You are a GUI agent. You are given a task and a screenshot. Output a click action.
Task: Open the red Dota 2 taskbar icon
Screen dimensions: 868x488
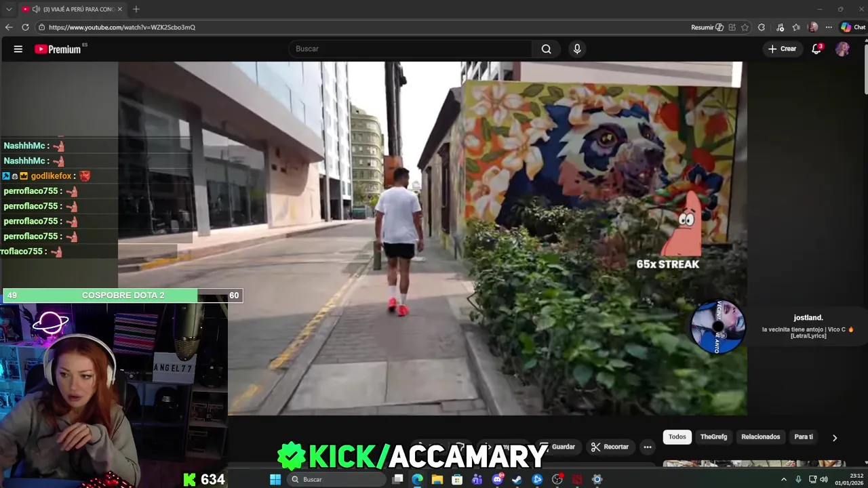pos(577,479)
